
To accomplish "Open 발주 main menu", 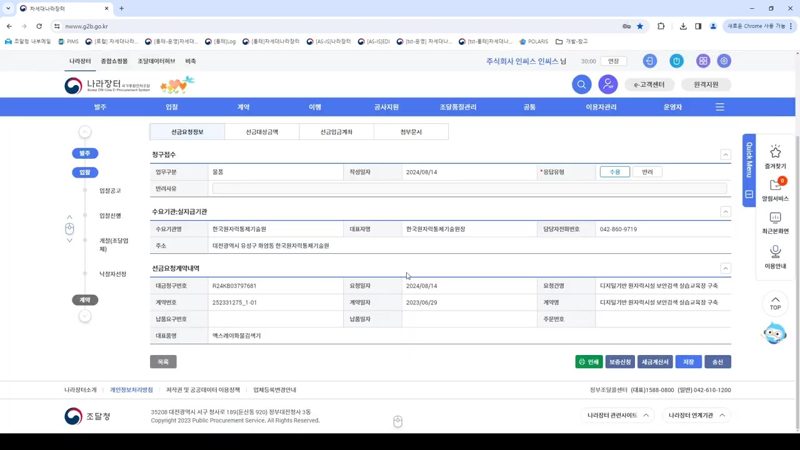I will pos(100,107).
